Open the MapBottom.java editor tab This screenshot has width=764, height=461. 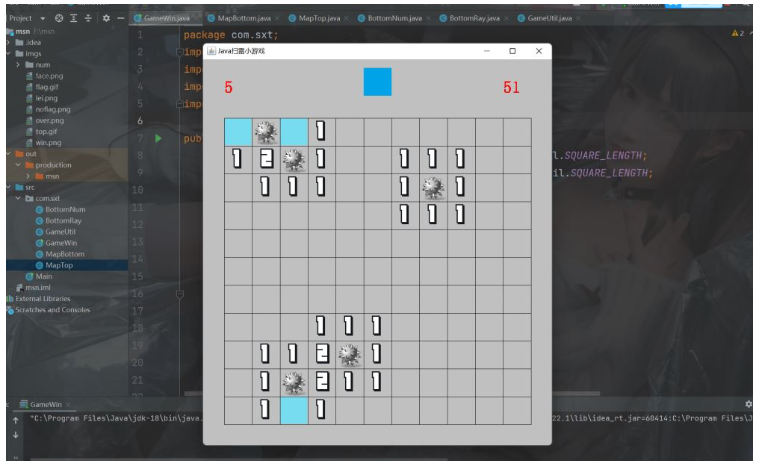[244, 18]
